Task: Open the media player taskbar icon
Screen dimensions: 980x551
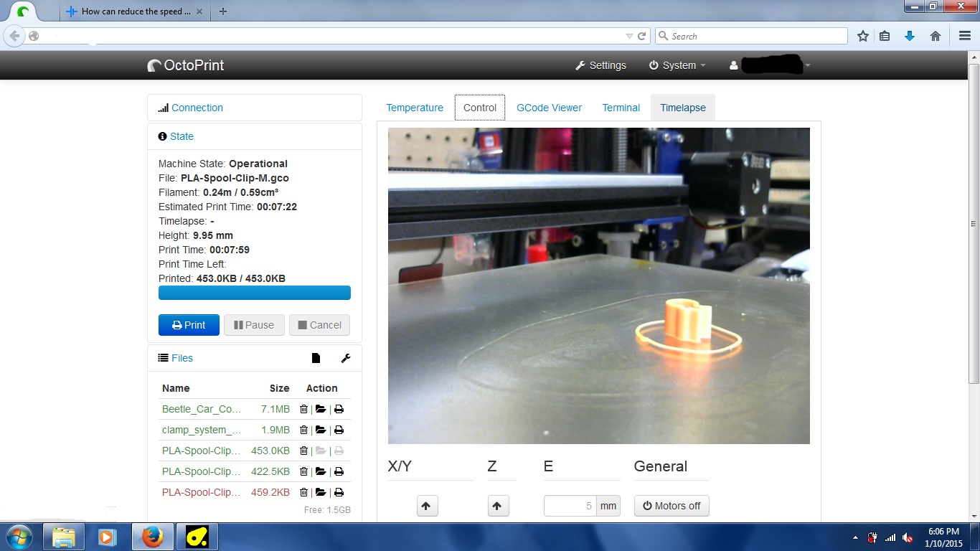Action: (107, 537)
